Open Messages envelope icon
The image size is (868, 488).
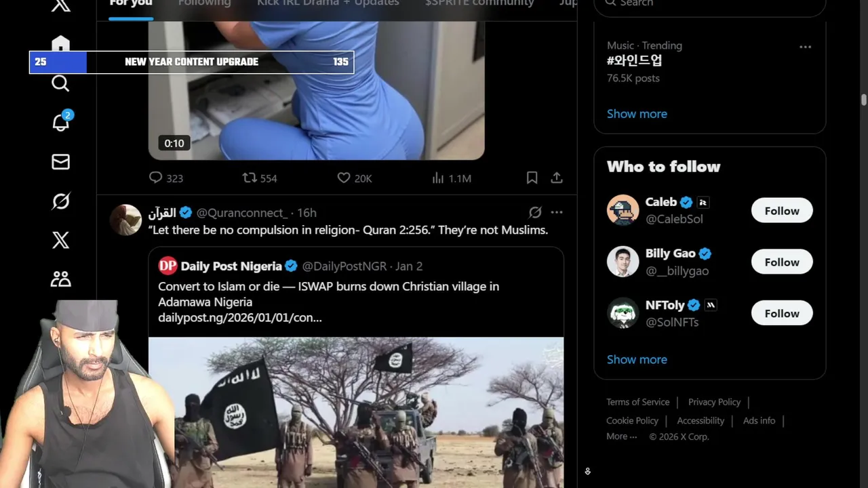[x=60, y=162]
